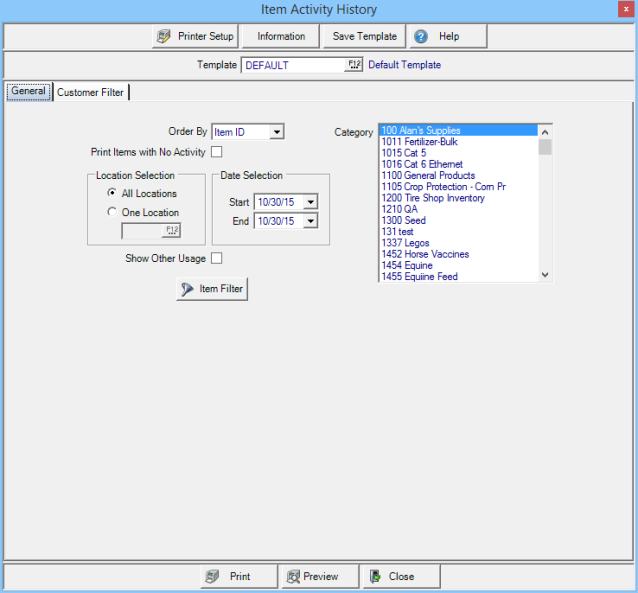Switch to the Customer Filter tab
Viewport: 638px width, 593px height.
pyautogui.click(x=91, y=92)
